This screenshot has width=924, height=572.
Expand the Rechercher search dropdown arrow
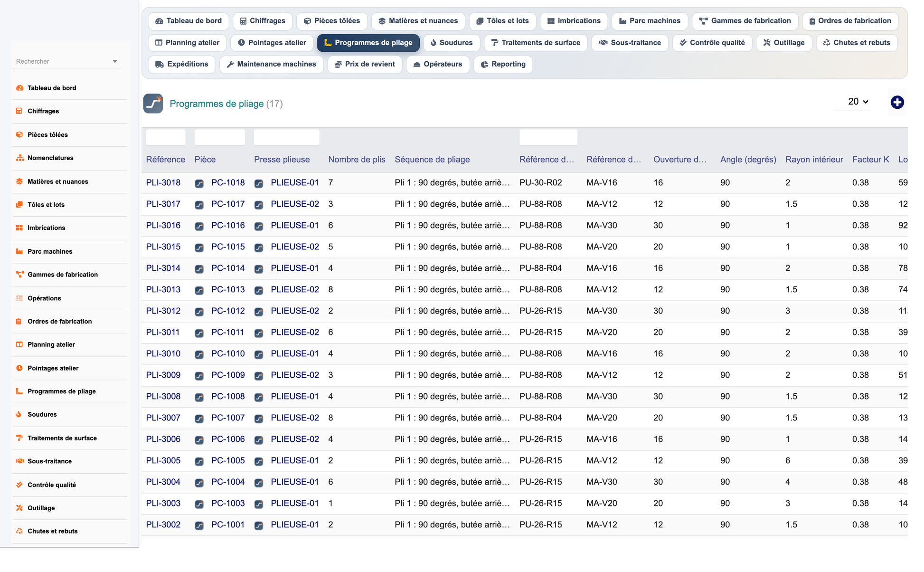115,61
